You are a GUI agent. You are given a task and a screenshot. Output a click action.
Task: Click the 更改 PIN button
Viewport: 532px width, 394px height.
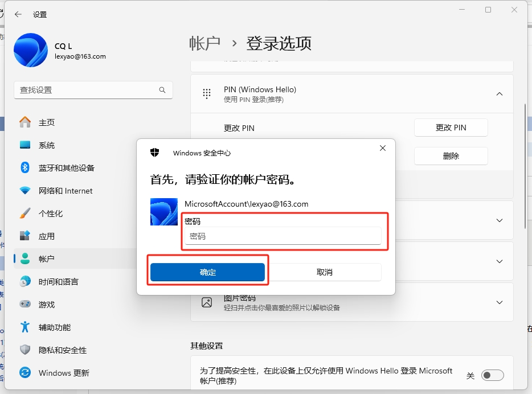[x=451, y=128]
